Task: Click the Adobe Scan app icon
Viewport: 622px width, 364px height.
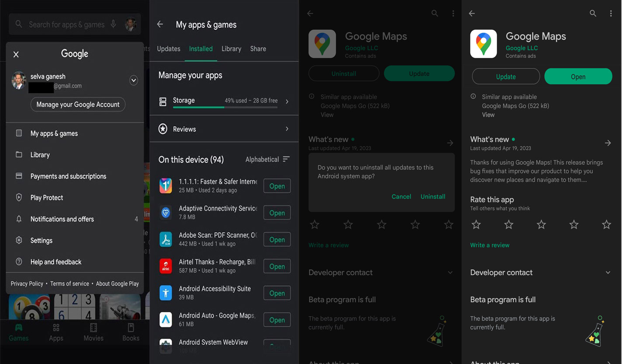Action: pos(166,239)
